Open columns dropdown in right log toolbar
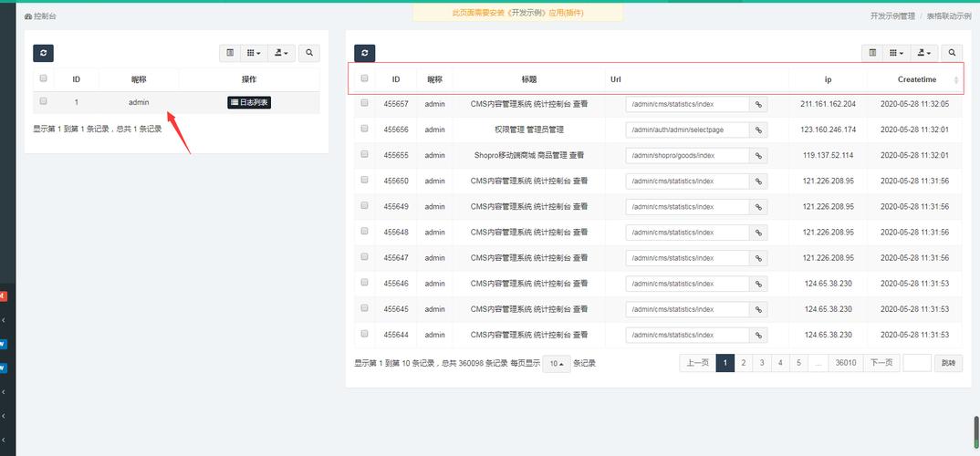 point(897,54)
